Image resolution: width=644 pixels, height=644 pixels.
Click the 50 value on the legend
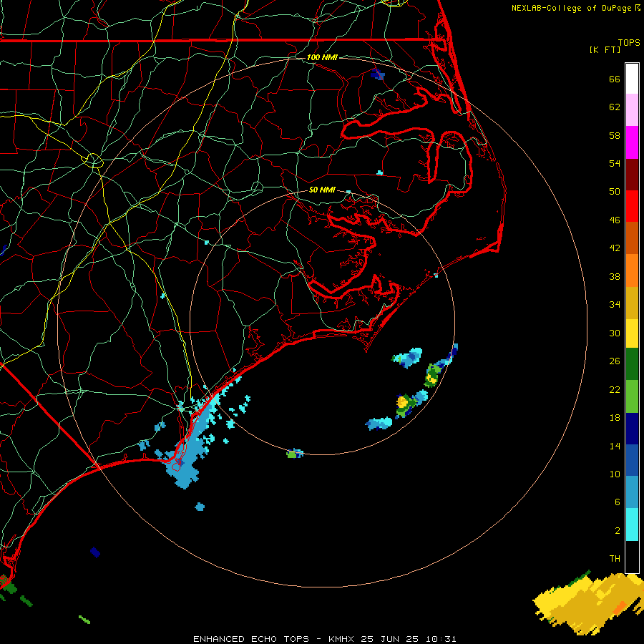click(x=615, y=192)
